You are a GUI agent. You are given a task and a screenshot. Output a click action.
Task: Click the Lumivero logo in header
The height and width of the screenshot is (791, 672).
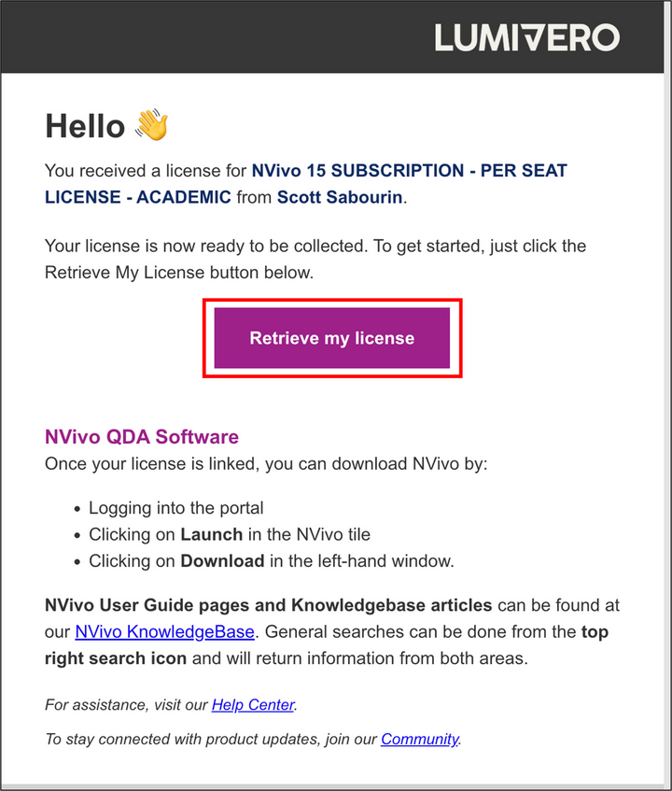(x=526, y=37)
